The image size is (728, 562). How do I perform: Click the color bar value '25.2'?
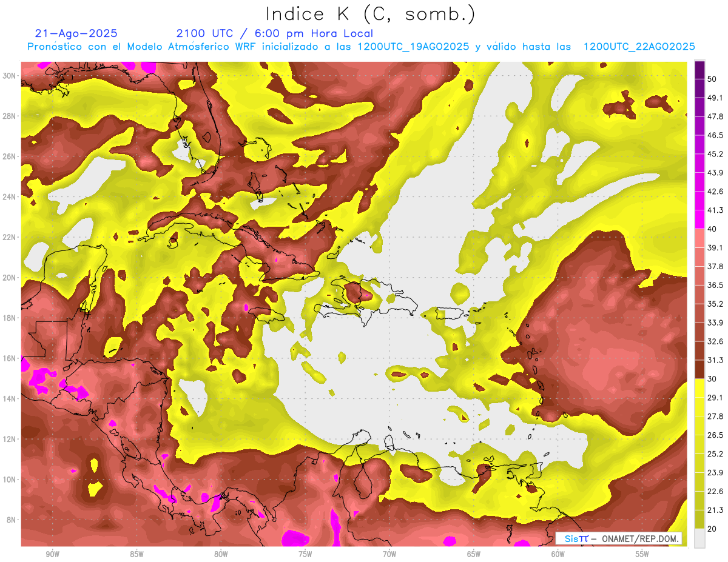point(715,453)
